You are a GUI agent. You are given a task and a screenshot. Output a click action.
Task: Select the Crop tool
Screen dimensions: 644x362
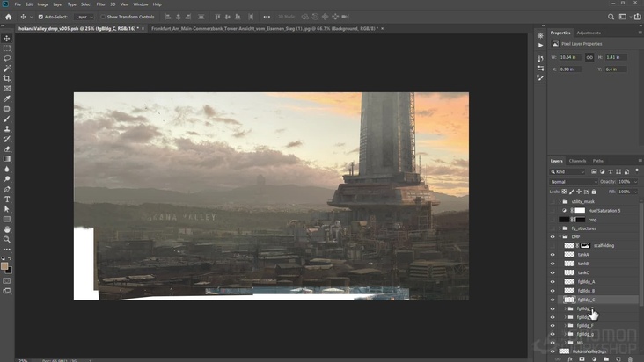click(7, 78)
